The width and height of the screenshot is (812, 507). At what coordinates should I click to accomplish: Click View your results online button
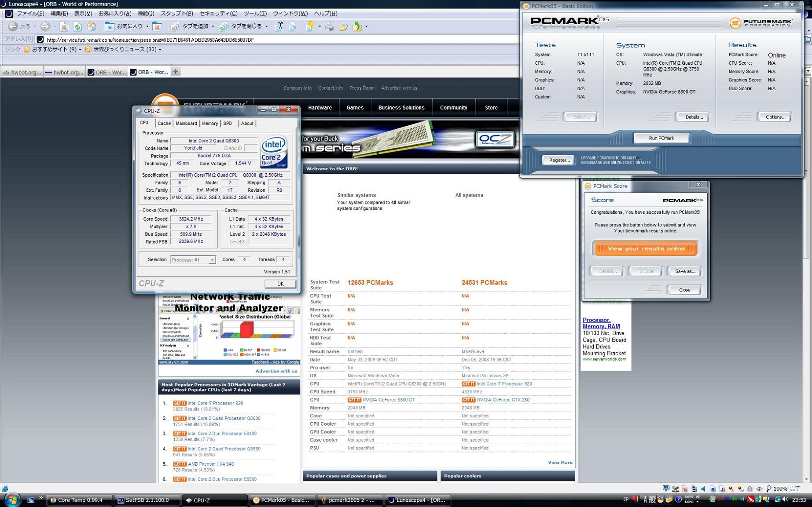coord(645,248)
